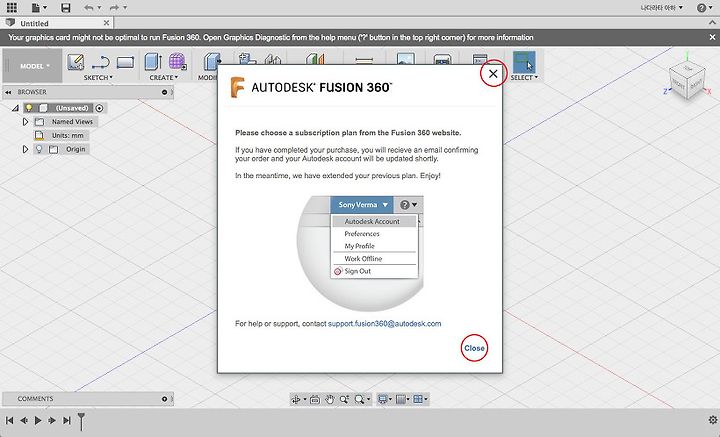Open the Help question mark icon
The width and height of the screenshot is (720, 437).
pyautogui.click(x=702, y=8)
